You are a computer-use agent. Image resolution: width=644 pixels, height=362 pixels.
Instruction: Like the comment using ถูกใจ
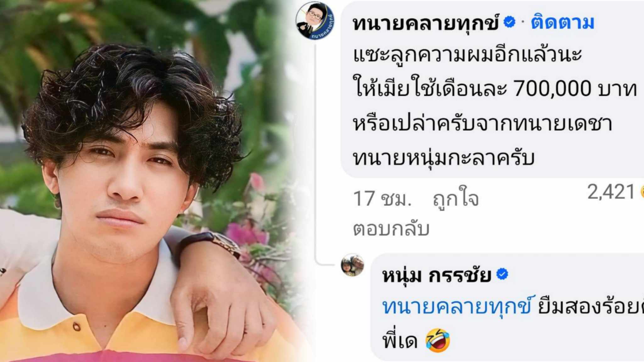[456, 198]
